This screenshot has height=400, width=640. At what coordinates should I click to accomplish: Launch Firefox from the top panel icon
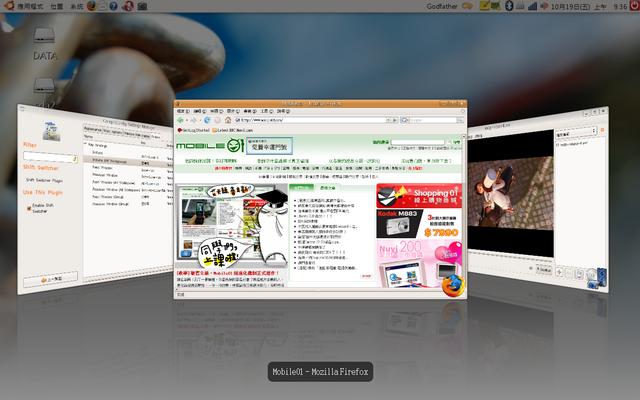point(92,6)
